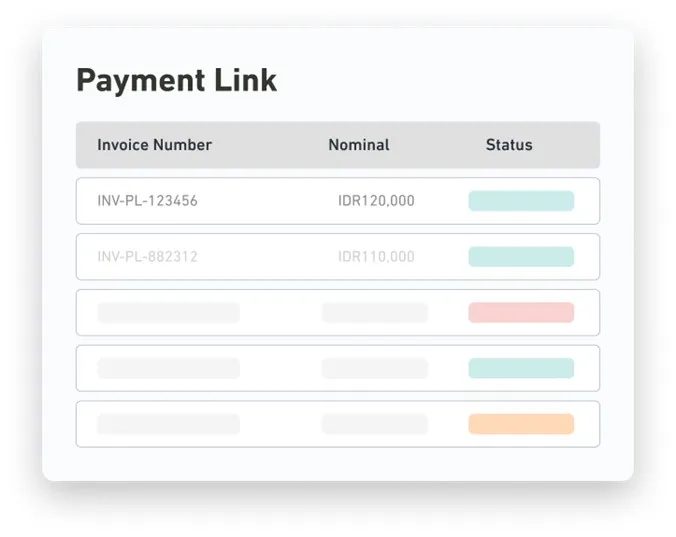Select the invoice placeholder in the red-status row
The width and height of the screenshot is (676, 537).
click(168, 312)
